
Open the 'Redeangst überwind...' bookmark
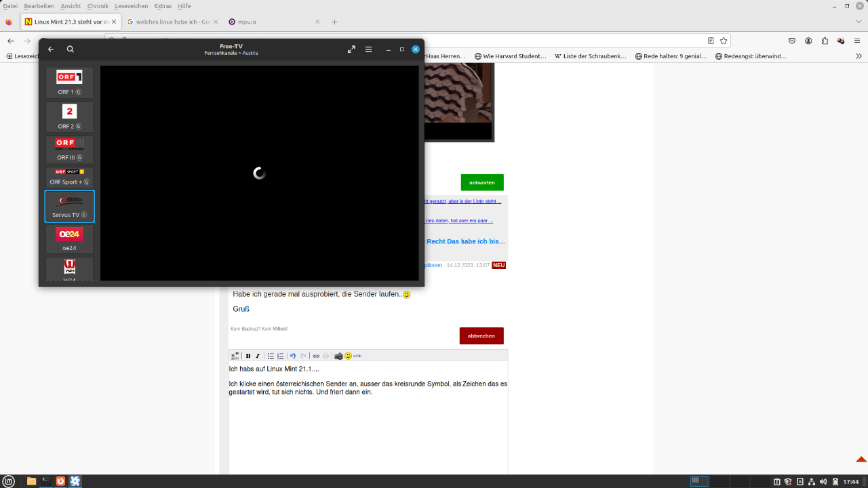pyautogui.click(x=751, y=56)
